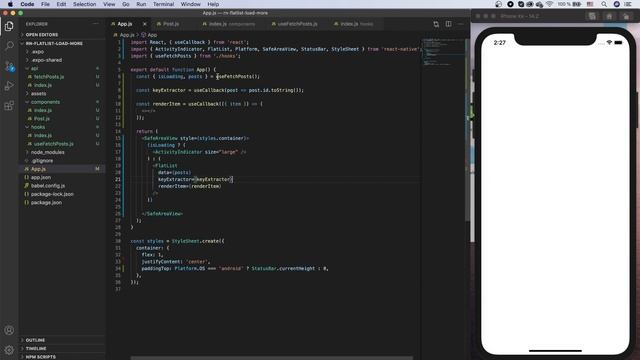This screenshot has height=360, width=640.
Task: Open app.json in the explorer
Action: tap(62, 177)
